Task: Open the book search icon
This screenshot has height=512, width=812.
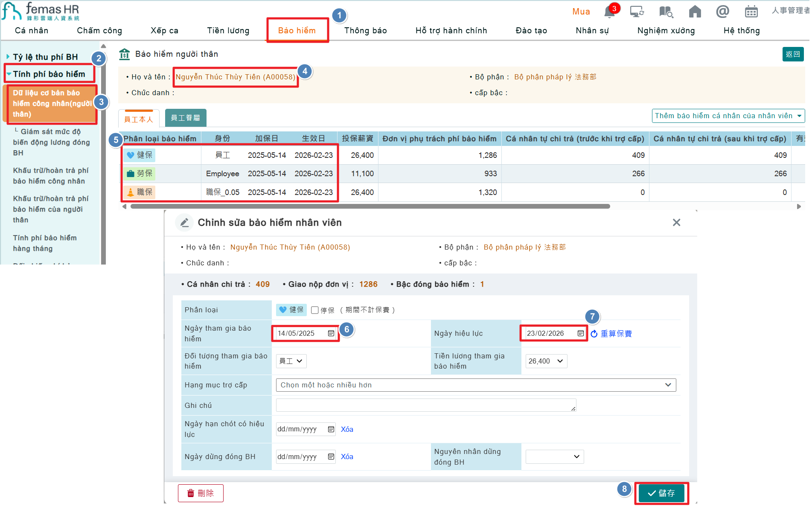Action: click(x=666, y=12)
